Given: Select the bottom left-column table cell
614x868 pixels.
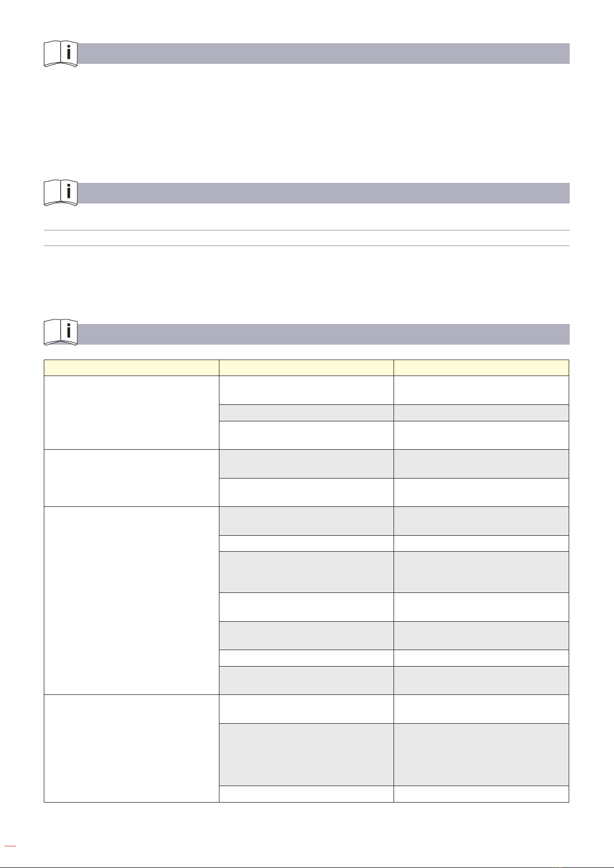Looking at the screenshot, I should 131,748.
